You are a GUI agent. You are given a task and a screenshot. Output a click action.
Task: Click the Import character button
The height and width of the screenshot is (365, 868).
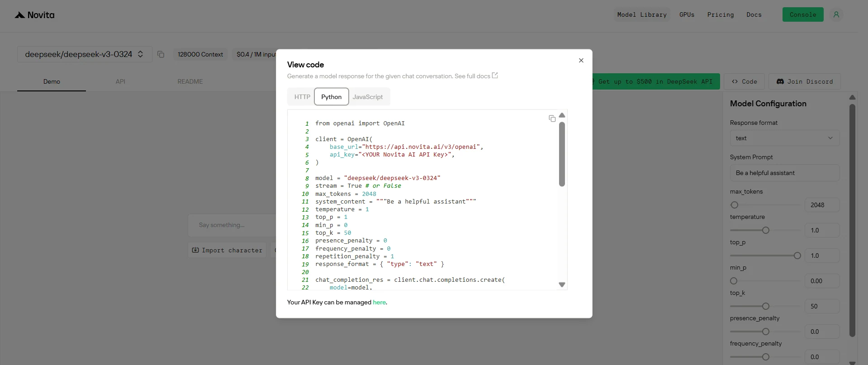[227, 250]
